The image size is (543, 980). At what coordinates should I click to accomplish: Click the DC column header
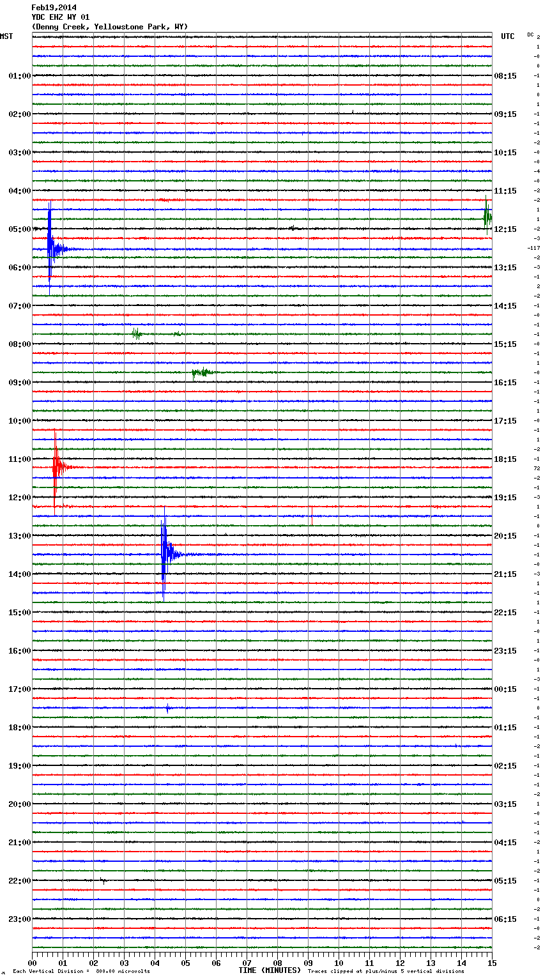530,34
